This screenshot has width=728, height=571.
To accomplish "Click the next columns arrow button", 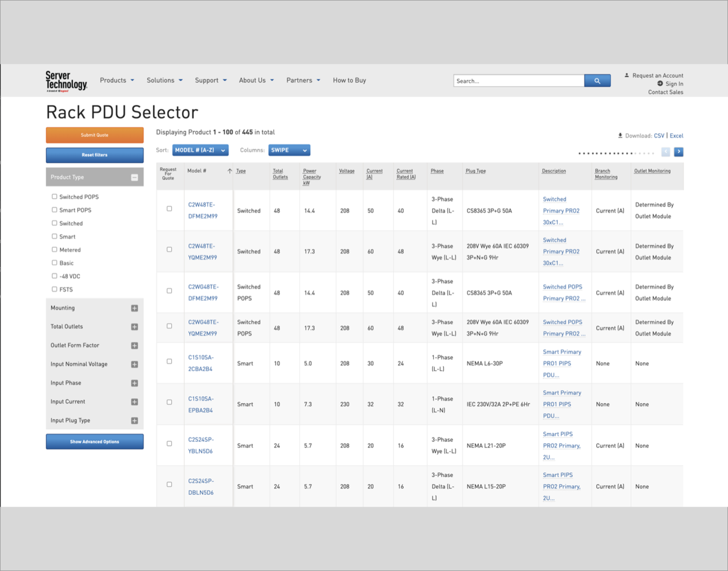I will pos(678,152).
